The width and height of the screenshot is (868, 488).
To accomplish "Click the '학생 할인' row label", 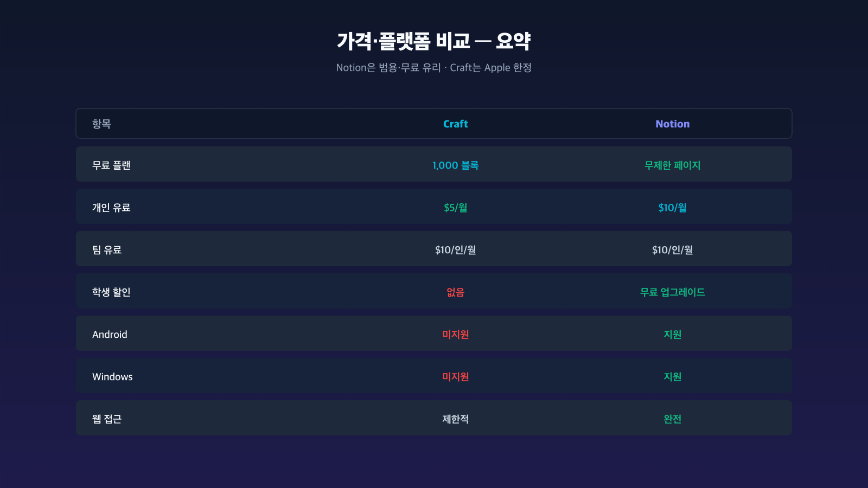I will pos(111,292).
